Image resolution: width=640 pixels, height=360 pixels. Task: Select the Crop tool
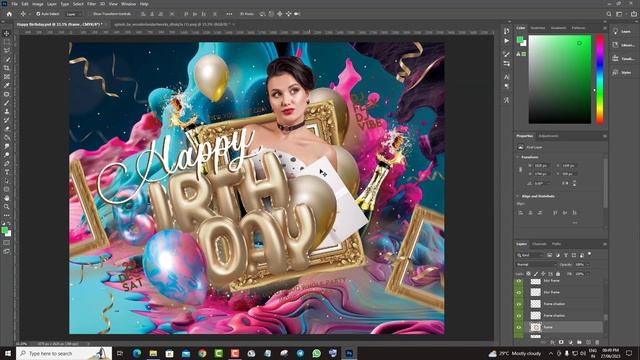(7, 68)
